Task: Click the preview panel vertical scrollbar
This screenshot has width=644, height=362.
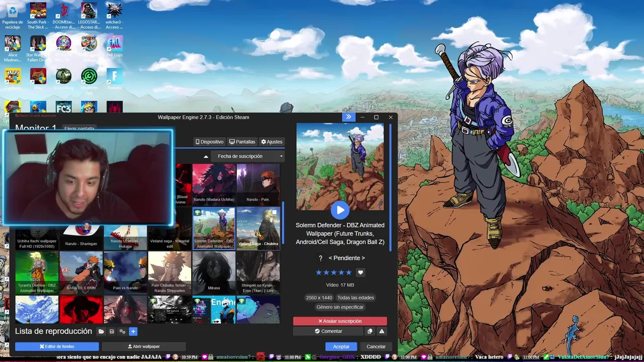Action: (390, 187)
